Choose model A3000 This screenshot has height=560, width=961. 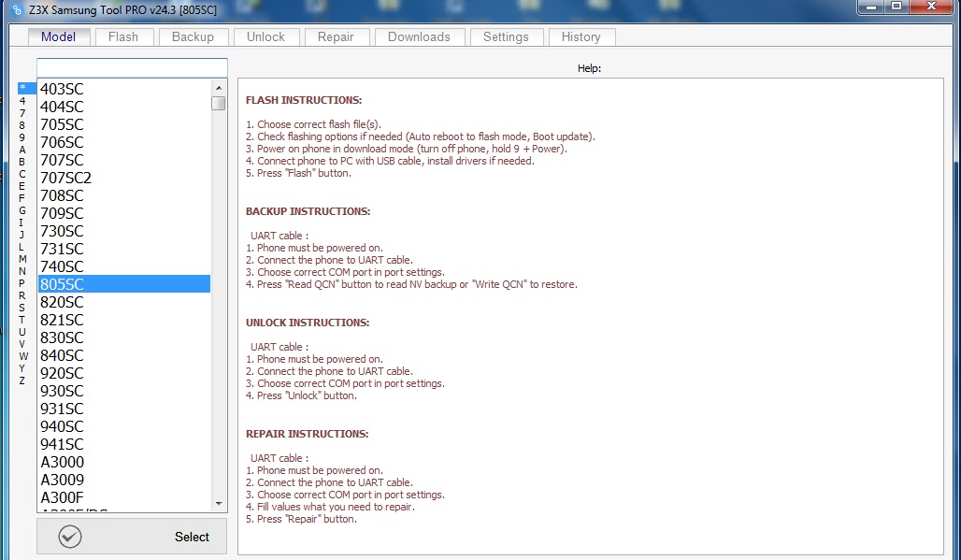point(123,462)
